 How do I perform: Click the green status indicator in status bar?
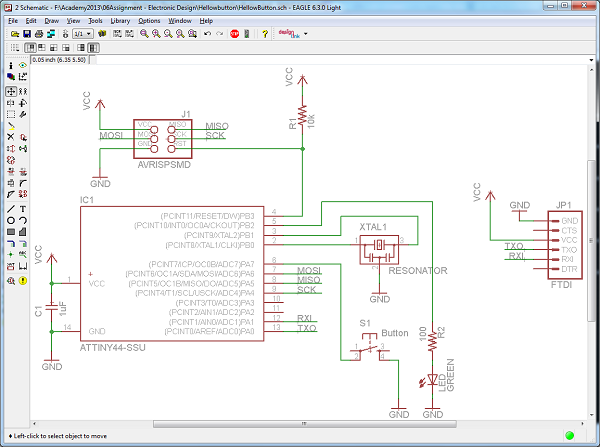coord(569,436)
